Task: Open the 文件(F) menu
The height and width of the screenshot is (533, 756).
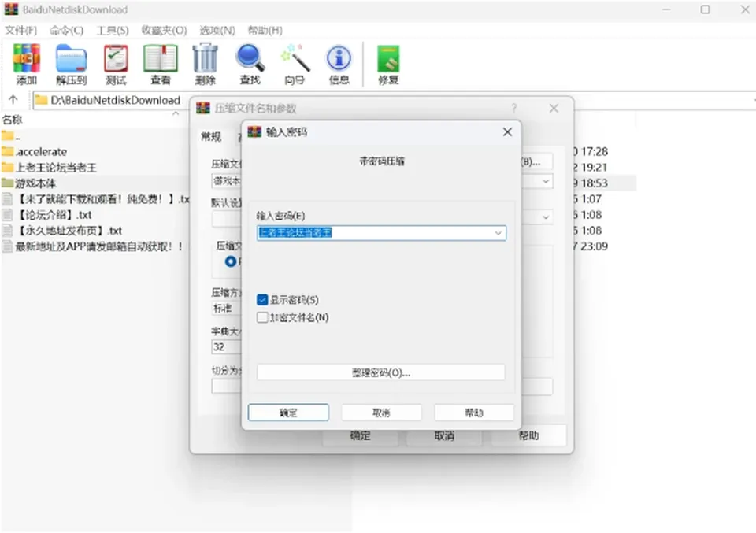Action: (x=20, y=31)
